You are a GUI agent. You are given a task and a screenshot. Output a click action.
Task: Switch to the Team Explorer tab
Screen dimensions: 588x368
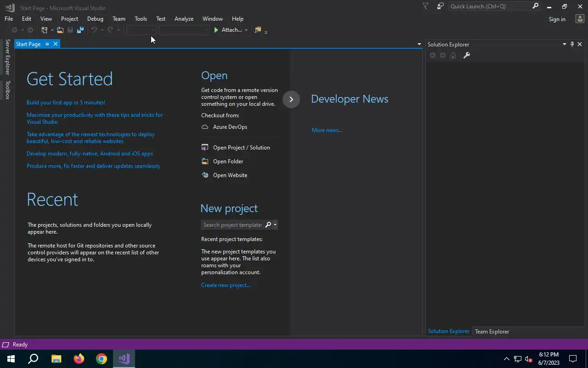click(x=492, y=332)
